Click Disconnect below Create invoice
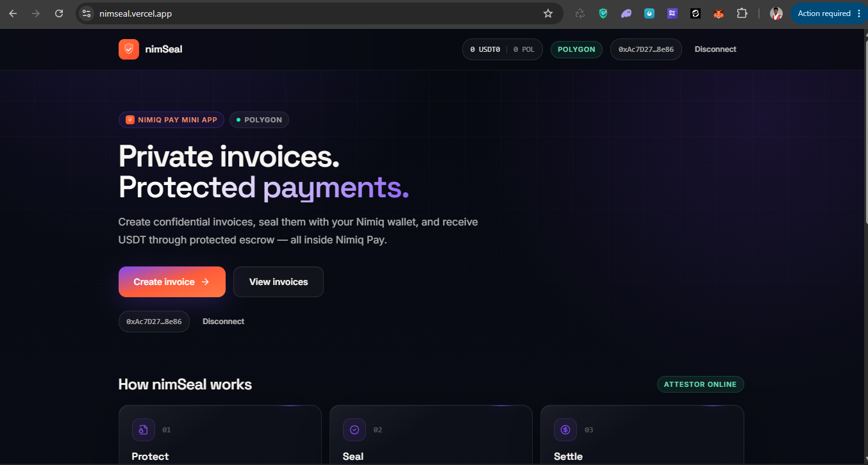Screen dimensions: 868x465 [223, 322]
